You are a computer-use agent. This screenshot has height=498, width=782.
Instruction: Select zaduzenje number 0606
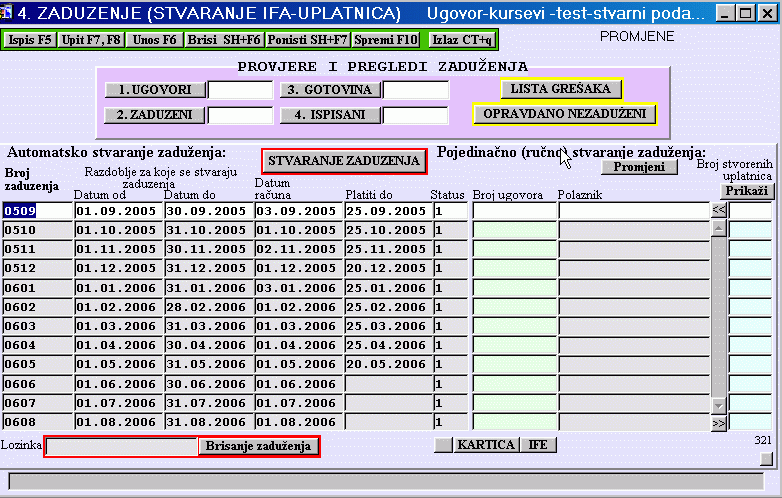coord(37,384)
